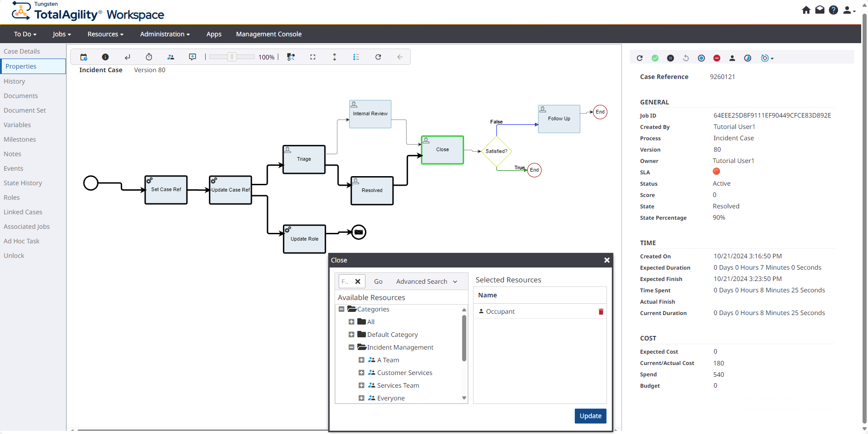The image size is (868, 434).
Task: Open the Home icon in the header
Action: [806, 10]
